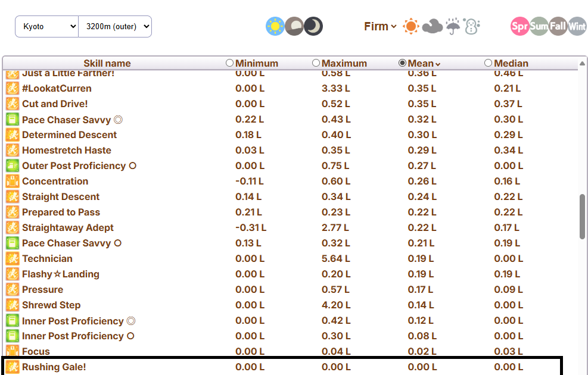The height and width of the screenshot is (375, 588).
Task: Click Concentration's minimum value -0.11 L
Action: click(x=250, y=182)
